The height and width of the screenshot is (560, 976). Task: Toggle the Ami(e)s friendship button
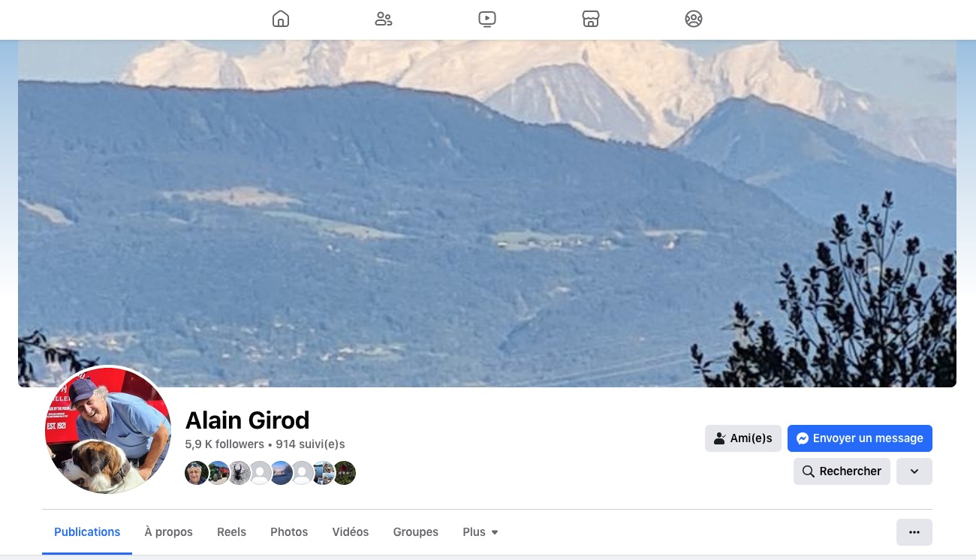tap(743, 438)
